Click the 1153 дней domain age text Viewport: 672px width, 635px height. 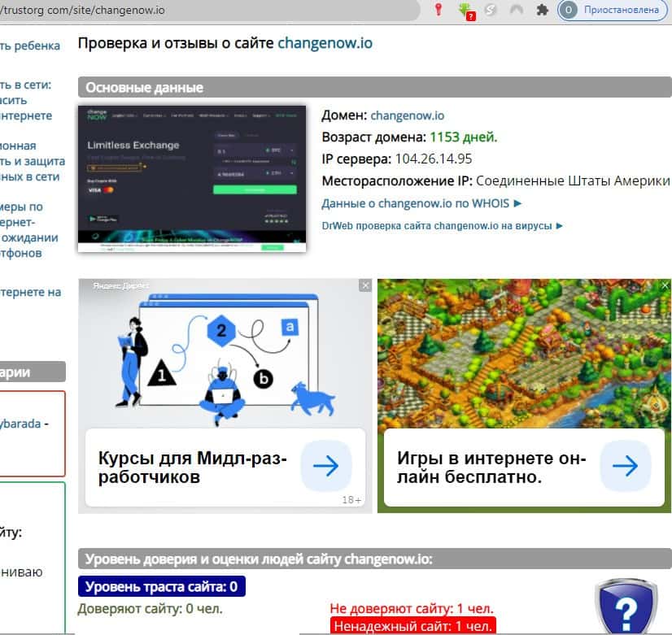point(463,137)
